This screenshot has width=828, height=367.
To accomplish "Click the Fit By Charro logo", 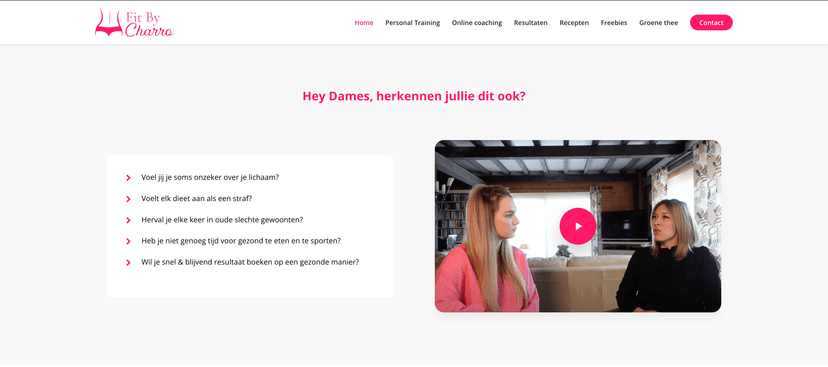I will point(134,23).
